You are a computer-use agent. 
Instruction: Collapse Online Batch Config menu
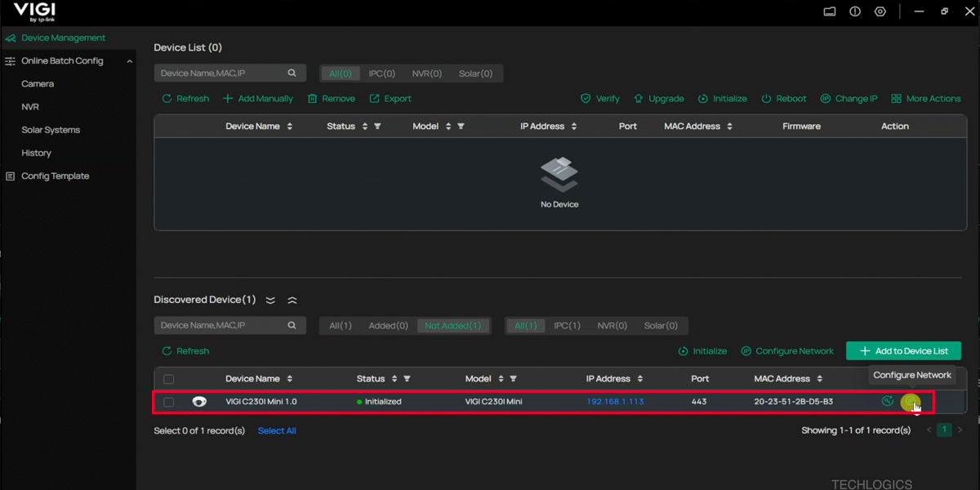[x=130, y=61]
